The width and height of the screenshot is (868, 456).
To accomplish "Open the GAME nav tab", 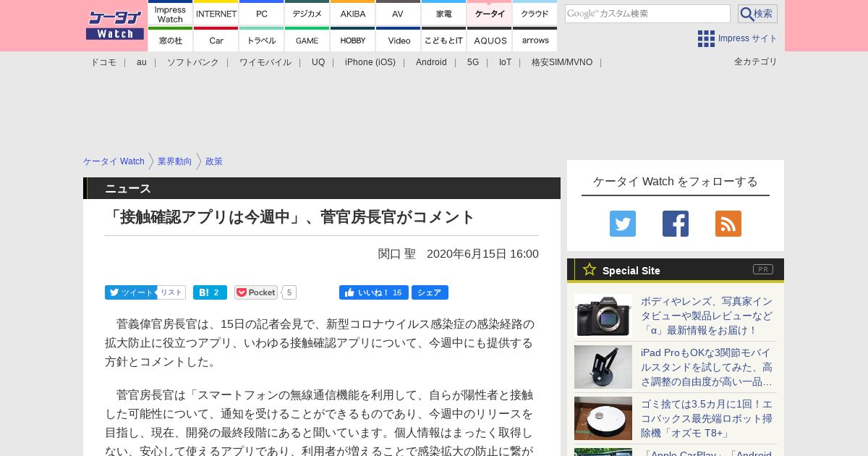I will tap(307, 40).
